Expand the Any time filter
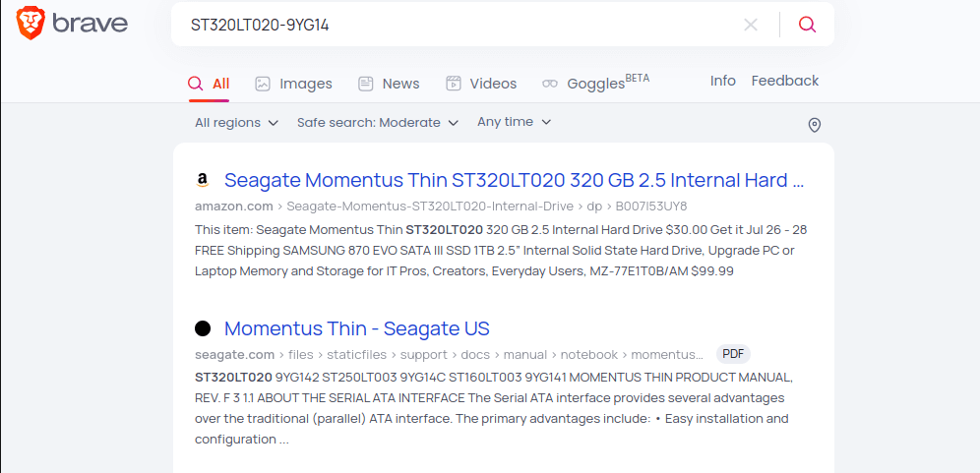This screenshot has width=980, height=473. [x=514, y=122]
